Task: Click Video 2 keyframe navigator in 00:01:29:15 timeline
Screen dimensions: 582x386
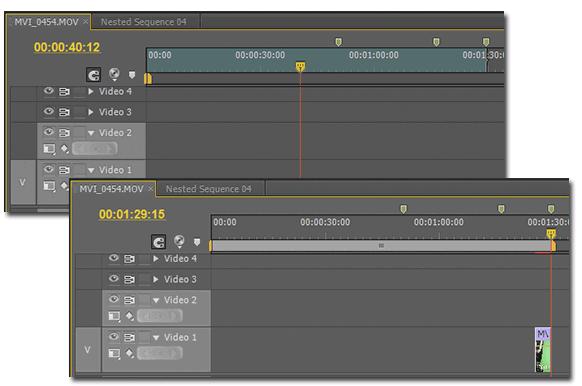Action: (x=160, y=316)
